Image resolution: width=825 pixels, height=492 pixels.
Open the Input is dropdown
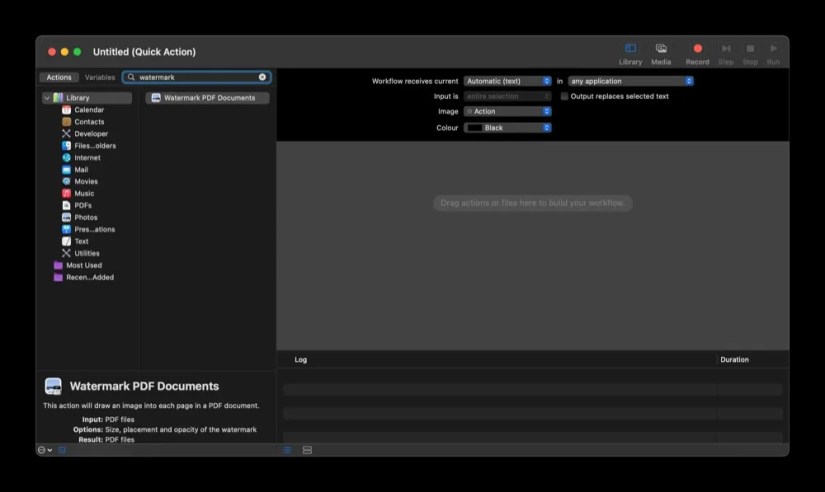(x=508, y=96)
